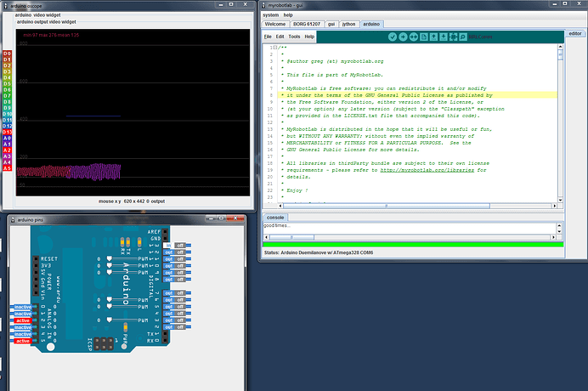The image size is (588, 391).
Task: Toggle digital pin 13 'off' state button
Action: 180,246
